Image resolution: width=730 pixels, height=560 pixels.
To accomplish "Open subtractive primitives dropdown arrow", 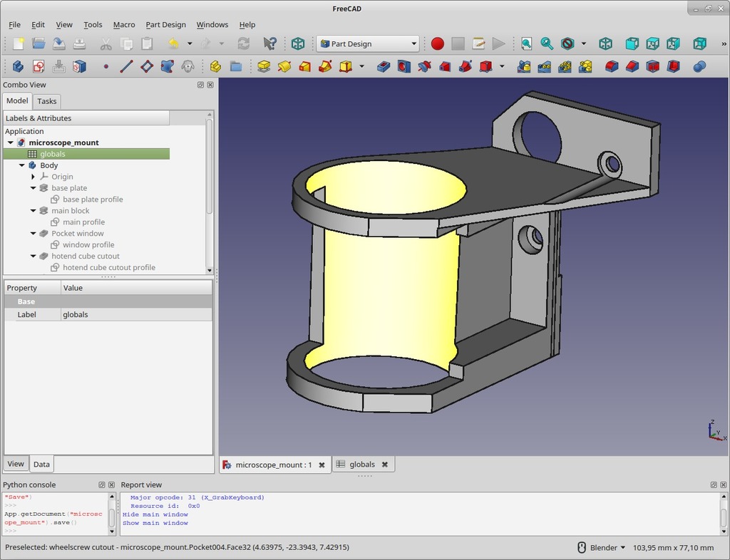I will point(502,66).
